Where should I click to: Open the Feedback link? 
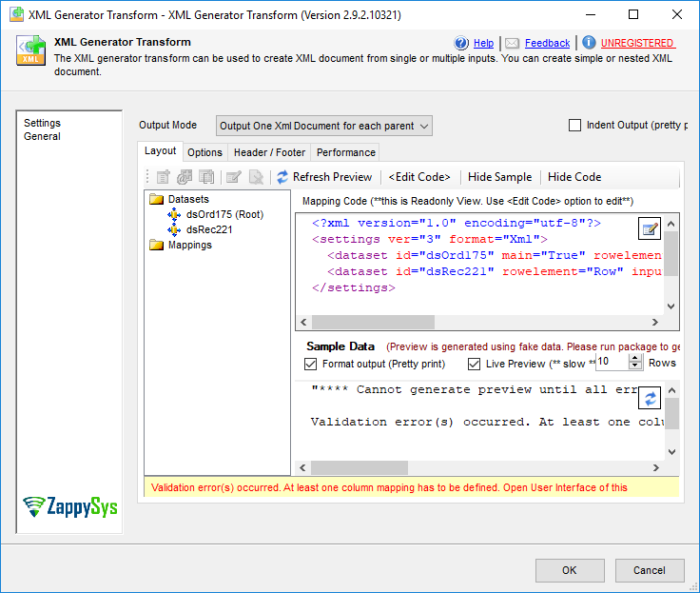[x=547, y=44]
